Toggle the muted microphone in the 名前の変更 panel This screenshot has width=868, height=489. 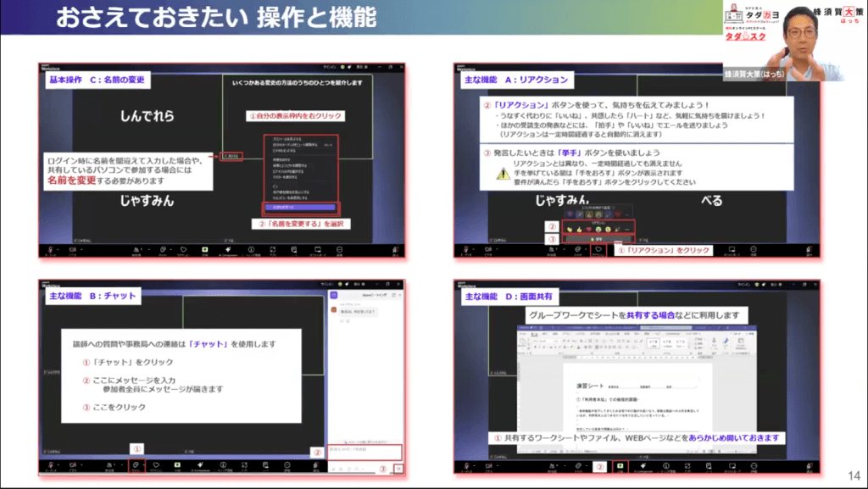[51, 249]
